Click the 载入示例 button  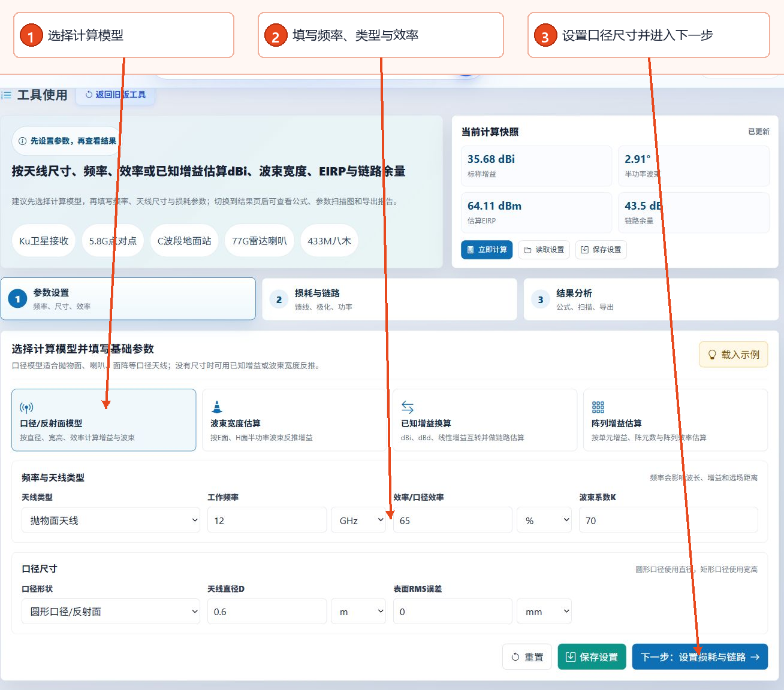coord(734,355)
